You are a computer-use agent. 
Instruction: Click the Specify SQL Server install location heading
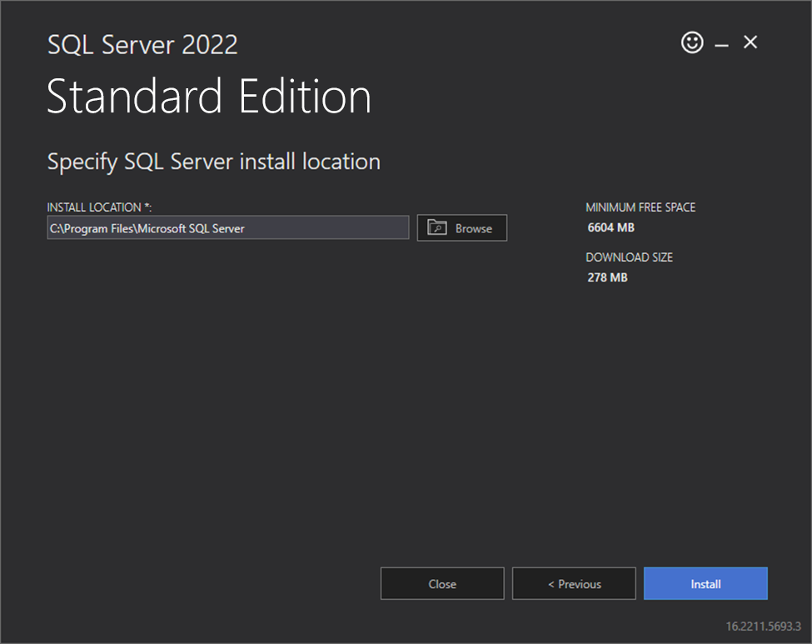(x=213, y=162)
